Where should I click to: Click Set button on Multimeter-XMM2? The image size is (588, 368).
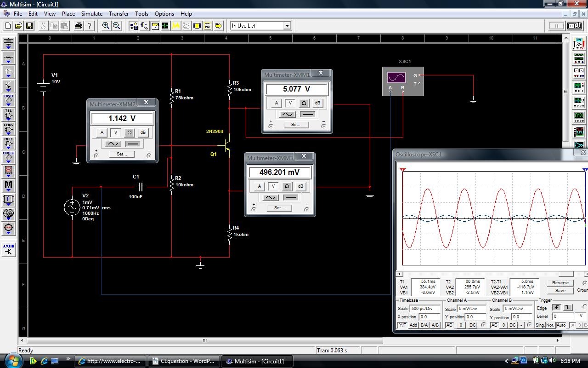[122, 154]
